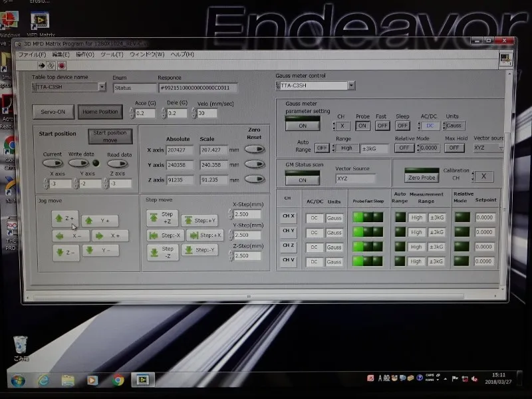Open the Vector source XYZ dropdown
532x399 pixels.
click(488, 148)
